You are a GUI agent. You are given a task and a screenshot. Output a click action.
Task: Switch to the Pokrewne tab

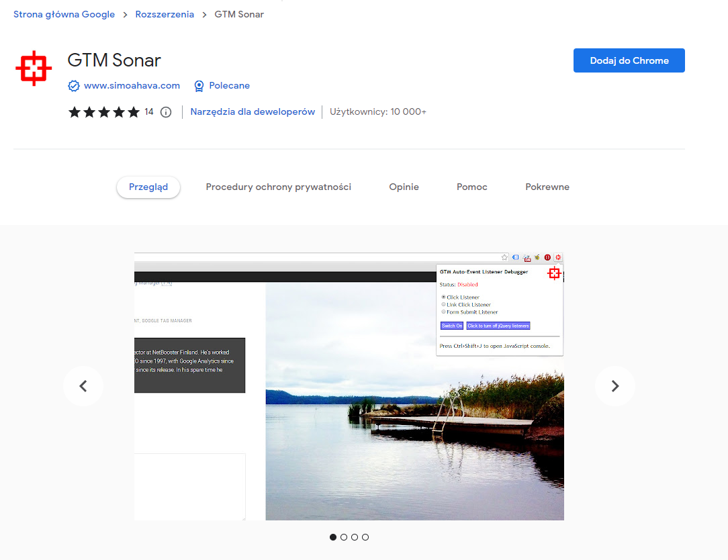(x=547, y=187)
